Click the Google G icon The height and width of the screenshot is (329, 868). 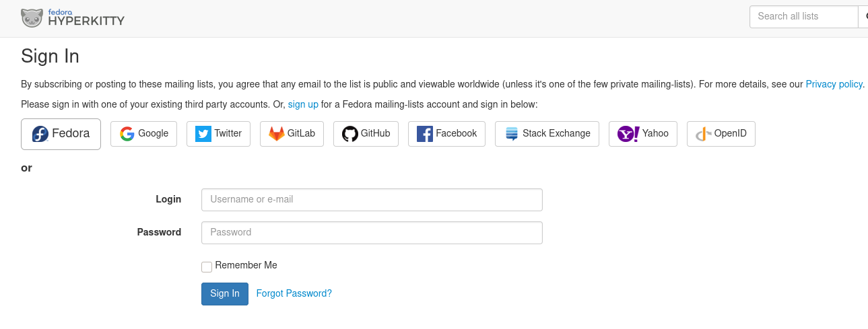[127, 134]
